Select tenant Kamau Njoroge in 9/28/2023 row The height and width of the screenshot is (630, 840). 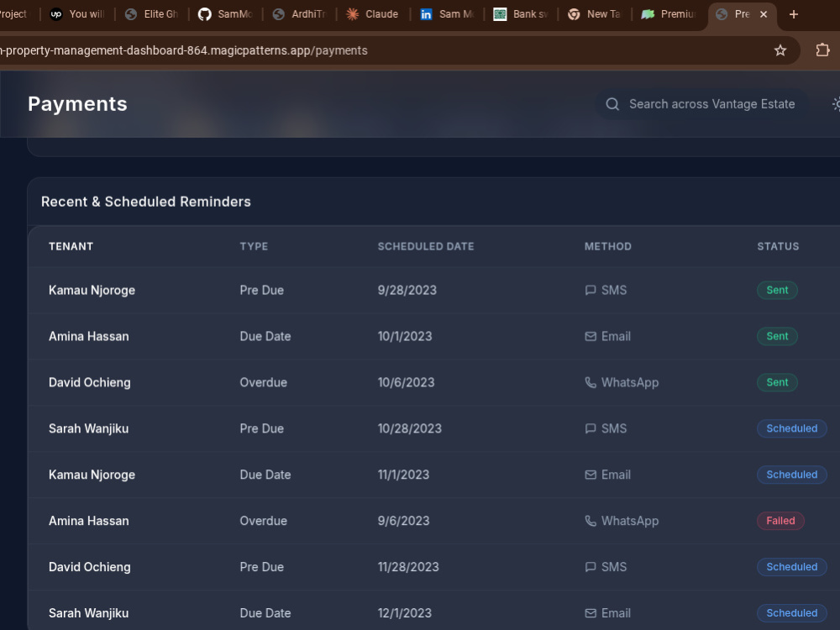[x=92, y=291]
